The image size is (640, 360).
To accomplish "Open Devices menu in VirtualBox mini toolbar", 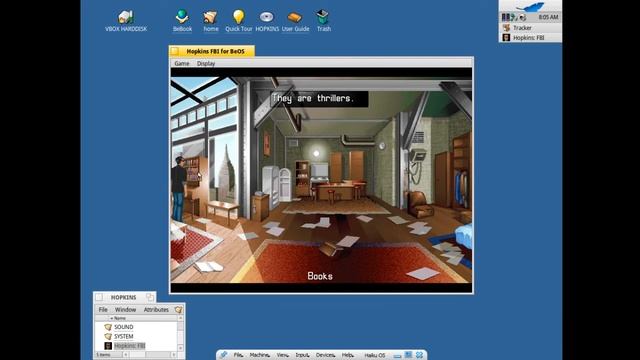I will (325, 355).
